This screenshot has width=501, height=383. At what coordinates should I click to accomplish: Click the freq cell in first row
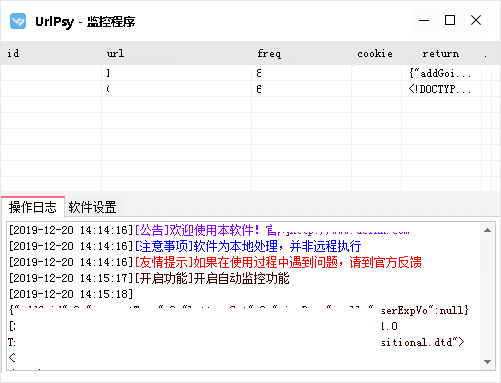302,73
